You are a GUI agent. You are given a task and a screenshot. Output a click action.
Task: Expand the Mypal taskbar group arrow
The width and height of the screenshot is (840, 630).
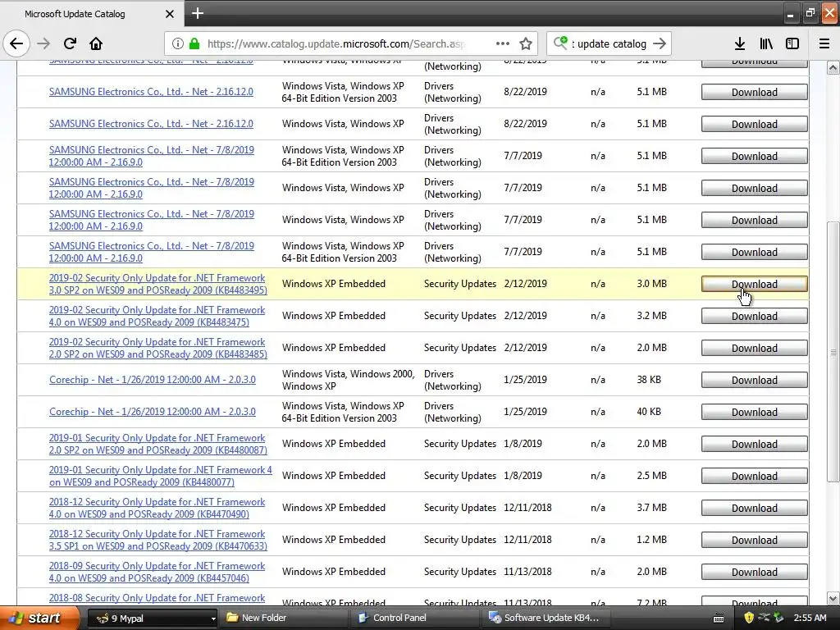[212, 619]
